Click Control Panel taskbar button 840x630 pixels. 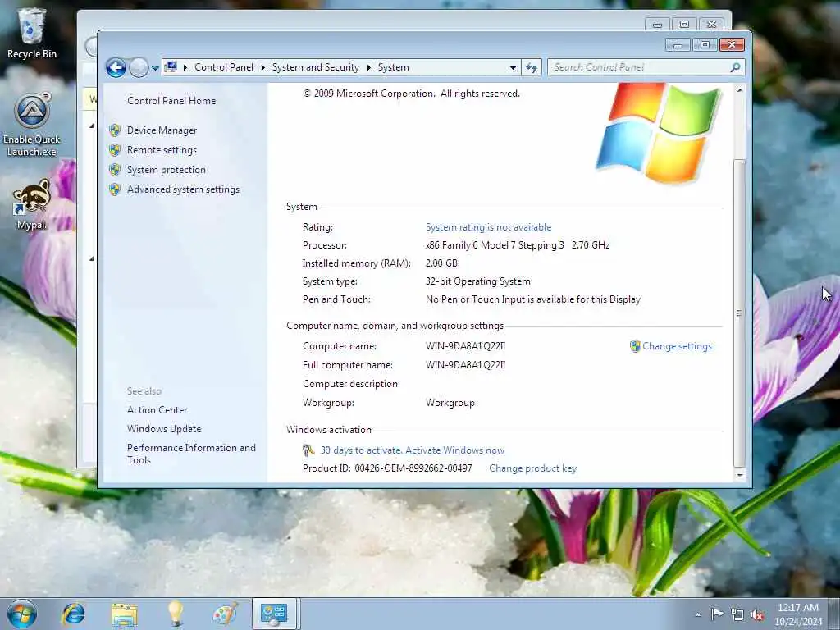(274, 614)
